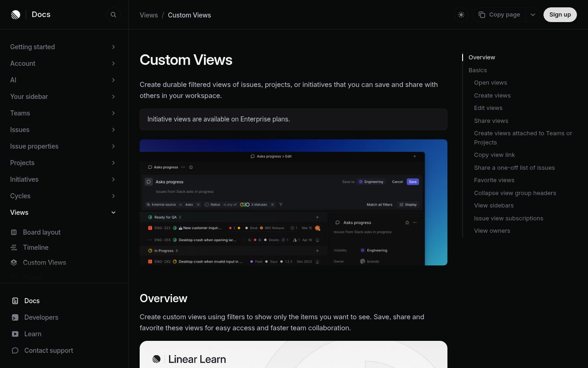Go to Share views section
The width and height of the screenshot is (588, 368).
click(x=491, y=121)
